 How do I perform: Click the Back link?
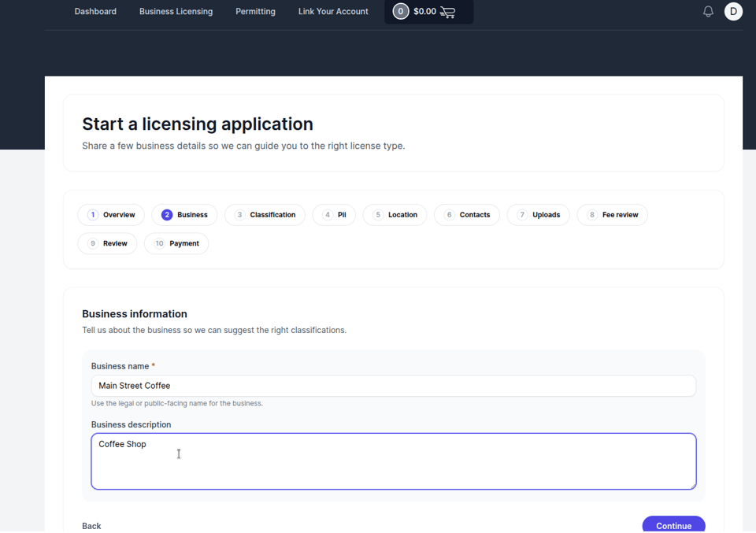[x=91, y=526]
